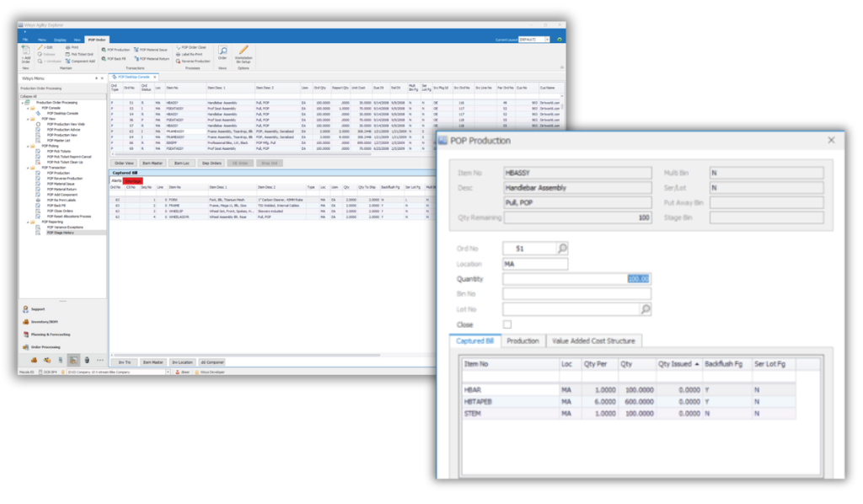Tick the Close checkbox in POP Production
863x504 pixels.
point(507,324)
